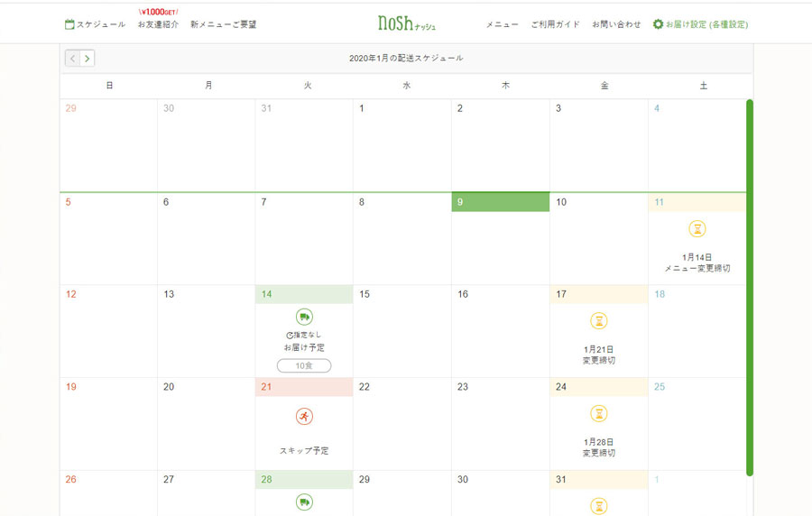Click the 土 weekday header
The height and width of the screenshot is (516, 812).
703,86
